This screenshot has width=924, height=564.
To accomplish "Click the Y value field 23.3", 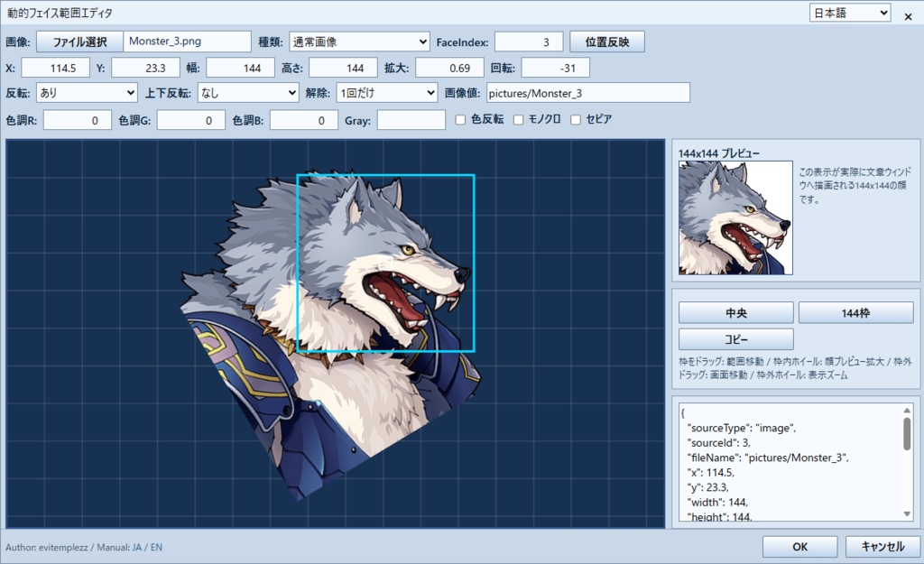I will 145,68.
